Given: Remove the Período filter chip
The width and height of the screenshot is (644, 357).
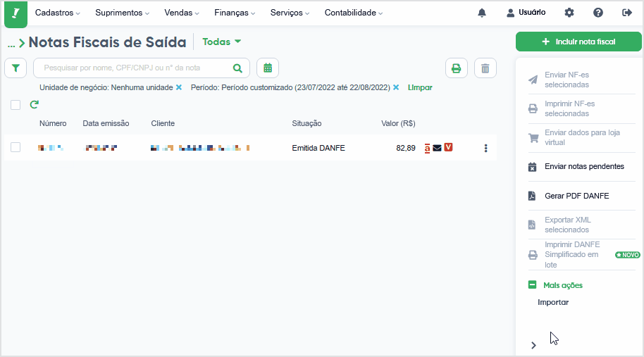Looking at the screenshot, I should pyautogui.click(x=396, y=87).
